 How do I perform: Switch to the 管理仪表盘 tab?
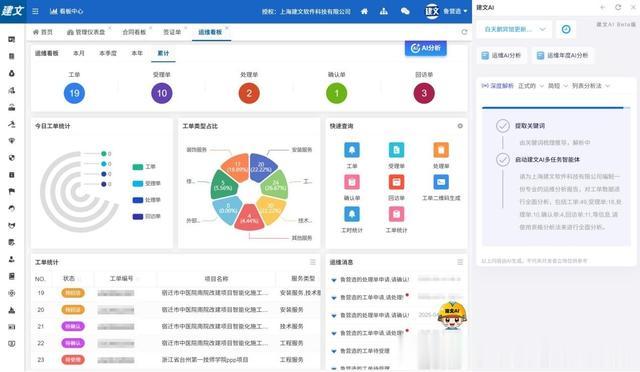point(86,32)
